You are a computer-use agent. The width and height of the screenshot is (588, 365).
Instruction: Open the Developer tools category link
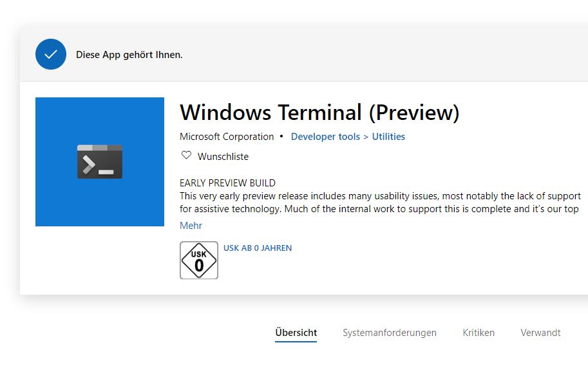click(325, 137)
